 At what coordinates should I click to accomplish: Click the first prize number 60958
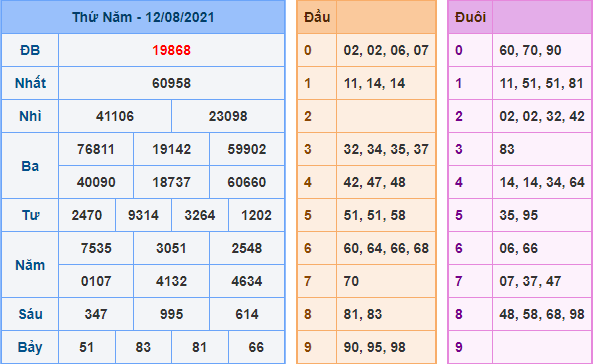[x=171, y=83]
